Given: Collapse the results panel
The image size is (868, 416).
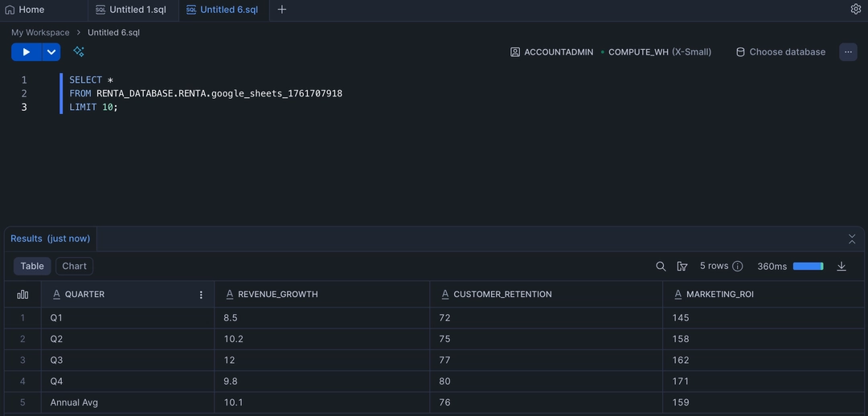Looking at the screenshot, I should (x=852, y=239).
